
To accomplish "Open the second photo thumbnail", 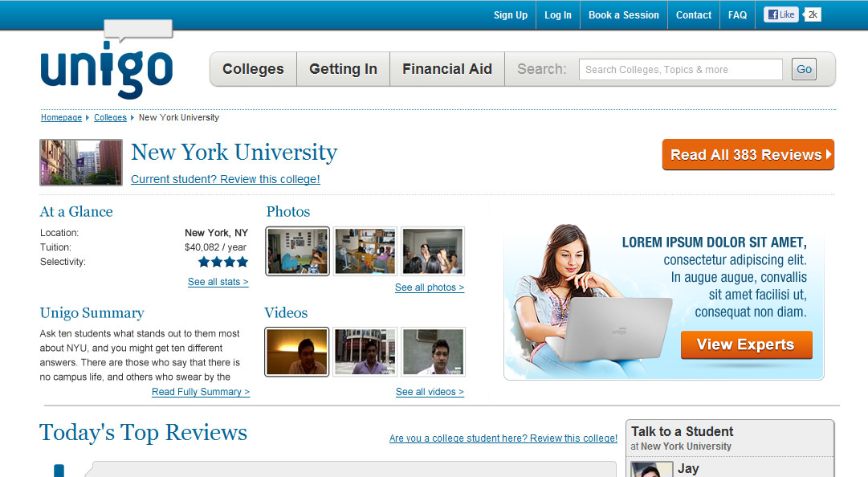I will click(365, 251).
